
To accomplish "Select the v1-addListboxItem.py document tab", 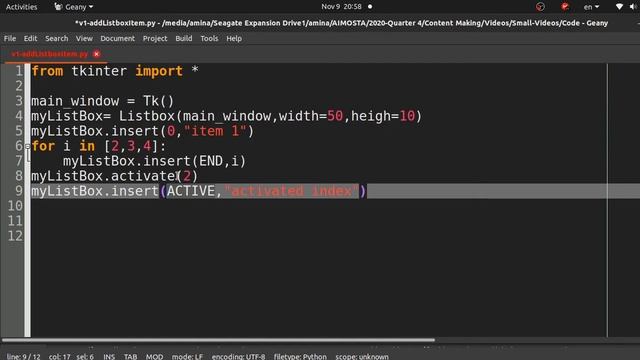I will tap(49, 54).
